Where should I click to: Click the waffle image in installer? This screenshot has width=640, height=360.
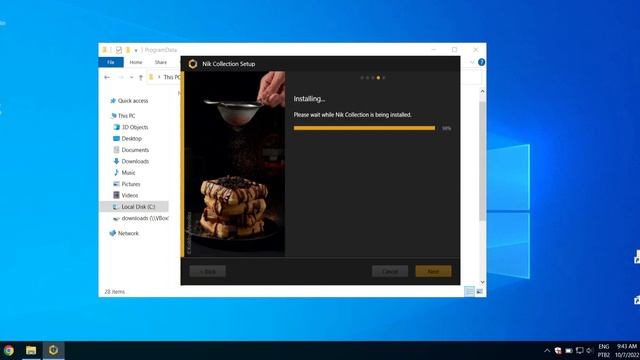point(235,164)
